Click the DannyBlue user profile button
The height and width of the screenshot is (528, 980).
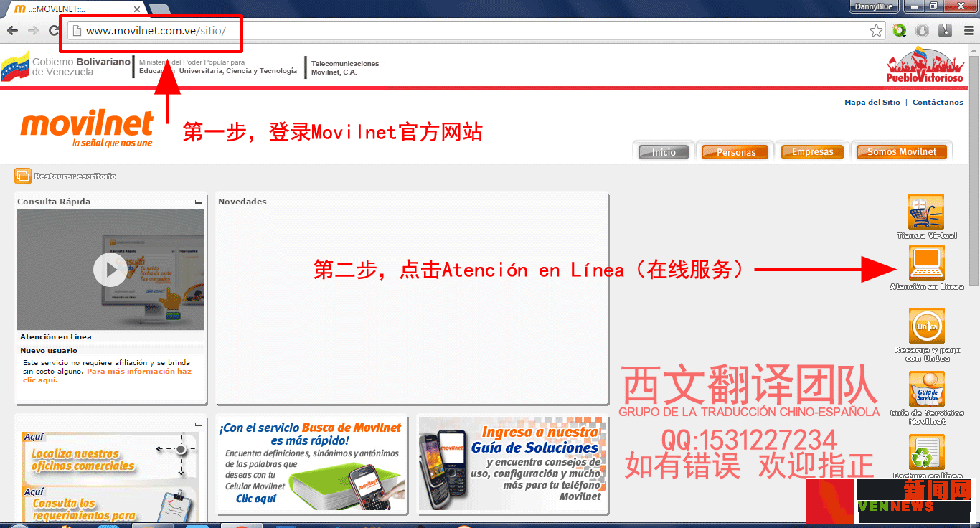[874, 6]
